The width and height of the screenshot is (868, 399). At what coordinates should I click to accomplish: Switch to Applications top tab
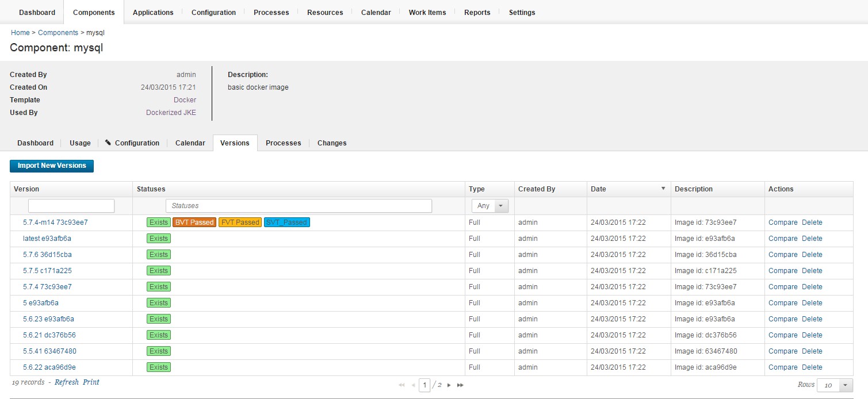point(153,12)
